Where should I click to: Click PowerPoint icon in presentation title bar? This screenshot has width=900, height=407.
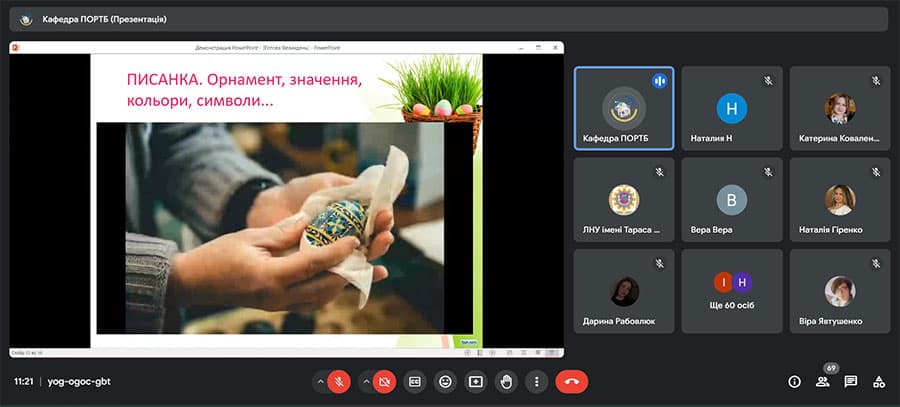(x=15, y=47)
